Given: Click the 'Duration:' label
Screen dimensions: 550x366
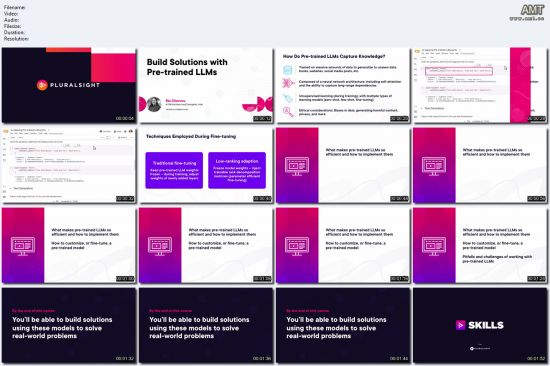Looking at the screenshot, I should pos(14,32).
